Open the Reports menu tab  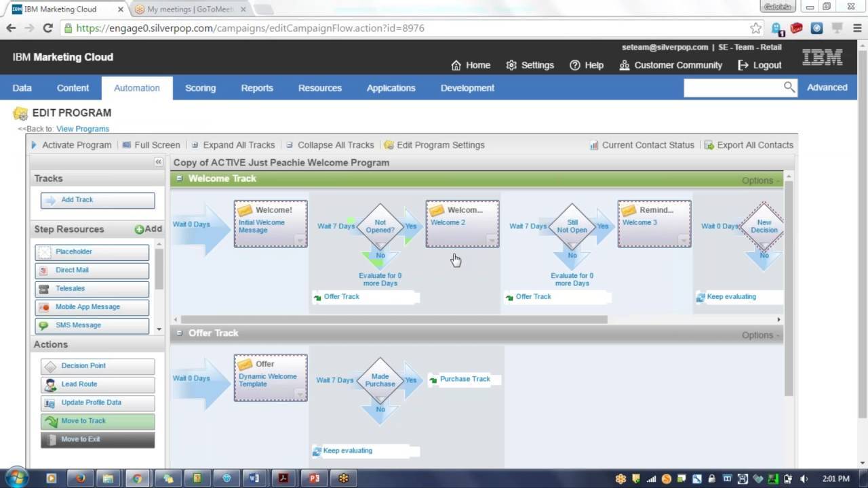[x=257, y=88]
